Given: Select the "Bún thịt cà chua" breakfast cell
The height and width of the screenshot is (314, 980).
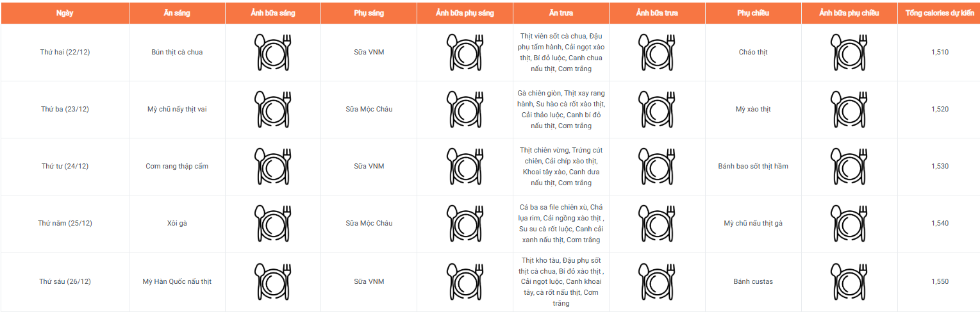Looking at the screenshot, I should pyautogui.click(x=177, y=52).
